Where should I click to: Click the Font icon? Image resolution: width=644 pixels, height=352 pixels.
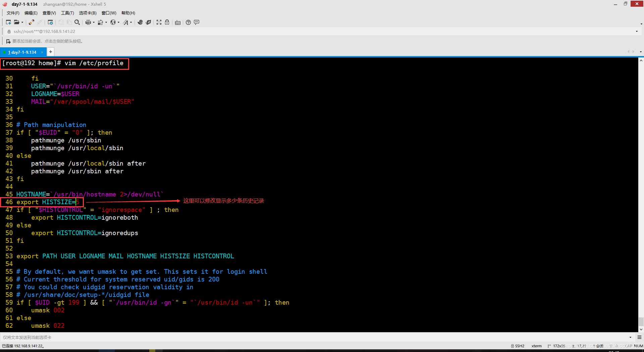point(126,22)
